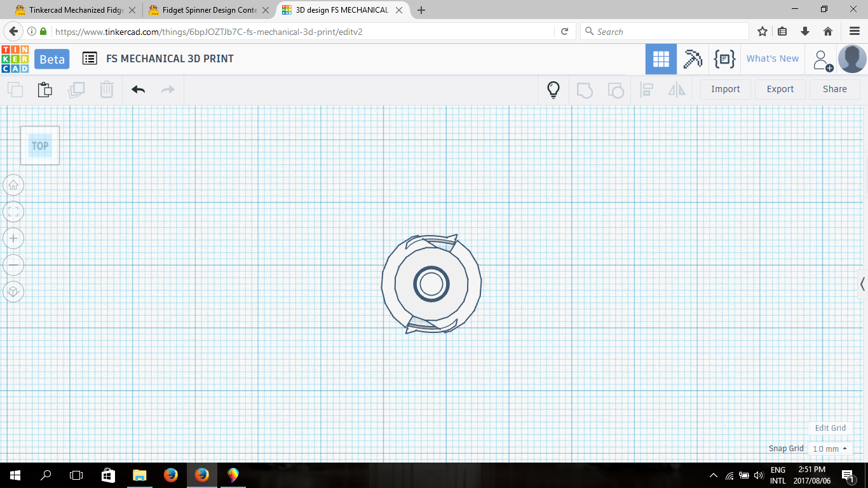The image size is (868, 488).
Task: Click the Beta badge button
Action: [52, 59]
